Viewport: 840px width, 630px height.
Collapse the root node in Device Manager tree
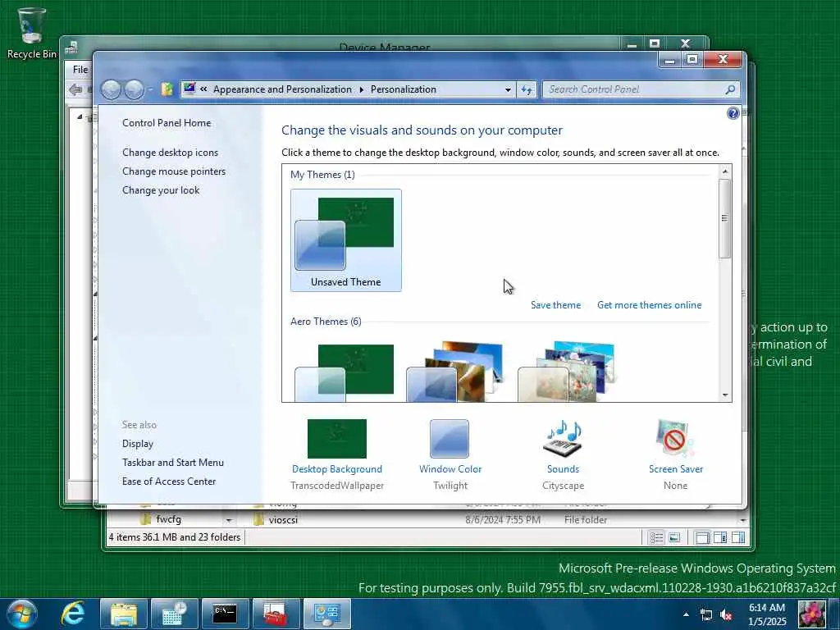tap(80, 116)
